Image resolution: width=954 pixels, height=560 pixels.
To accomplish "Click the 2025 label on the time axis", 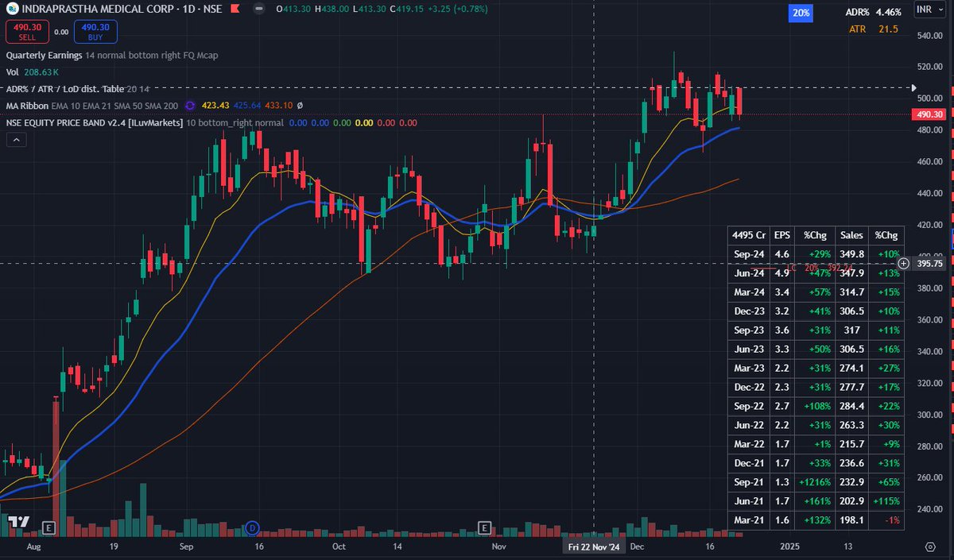I will coord(789,546).
